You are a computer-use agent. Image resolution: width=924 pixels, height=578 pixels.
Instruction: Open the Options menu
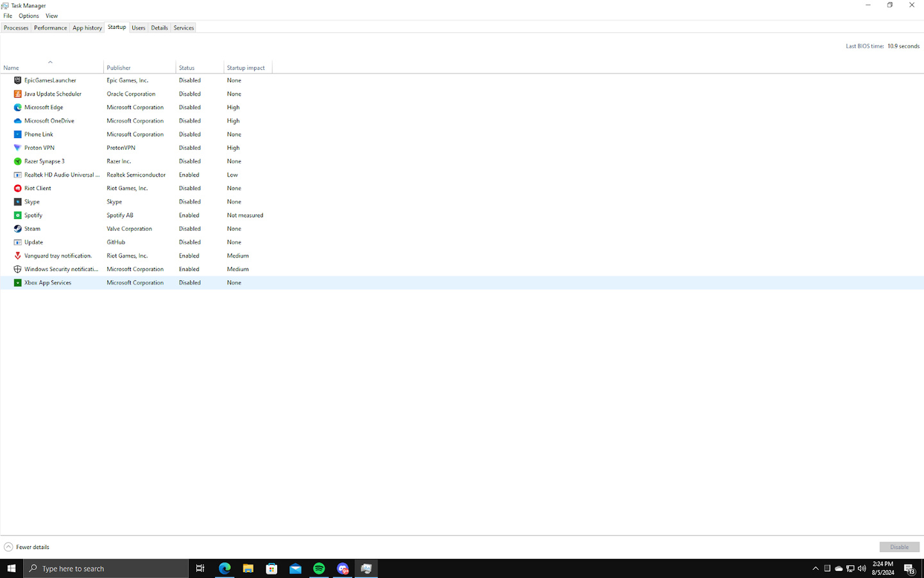point(28,15)
